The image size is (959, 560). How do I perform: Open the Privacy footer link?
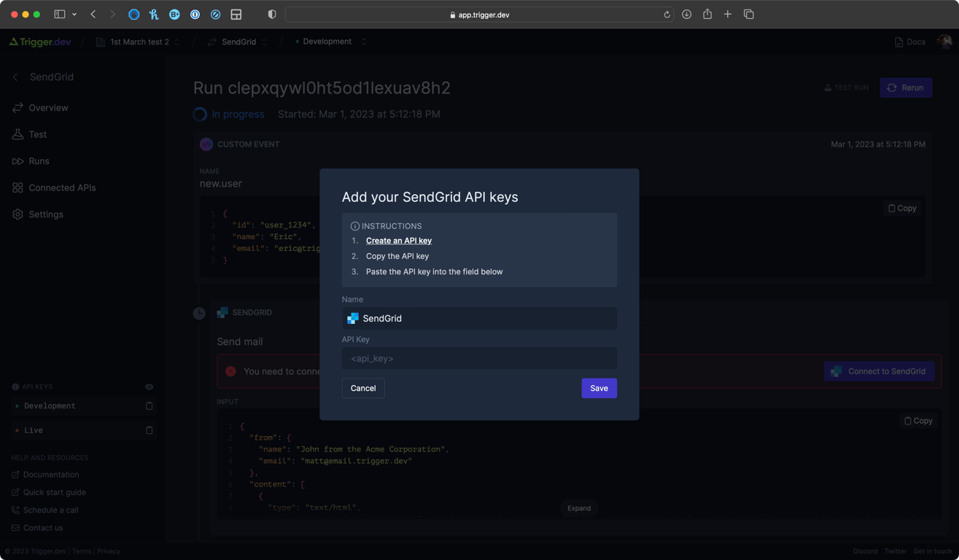(109, 551)
